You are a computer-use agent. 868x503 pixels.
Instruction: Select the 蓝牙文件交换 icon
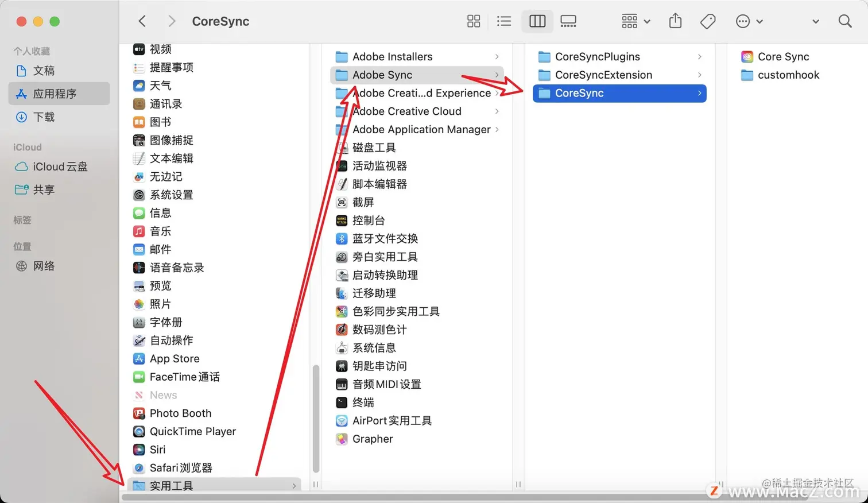click(x=342, y=239)
